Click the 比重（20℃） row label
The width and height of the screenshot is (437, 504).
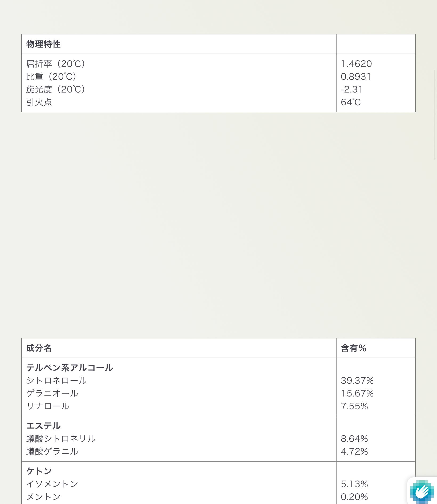point(51,77)
